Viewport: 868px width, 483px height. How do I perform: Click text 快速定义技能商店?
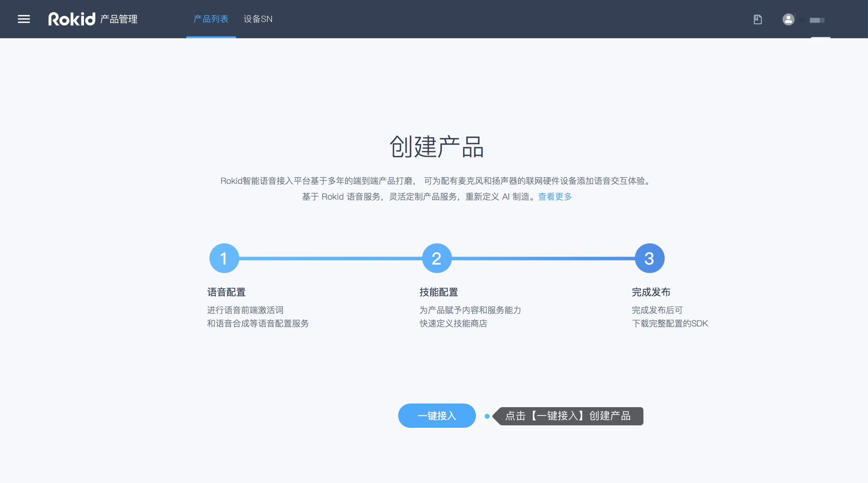[453, 323]
